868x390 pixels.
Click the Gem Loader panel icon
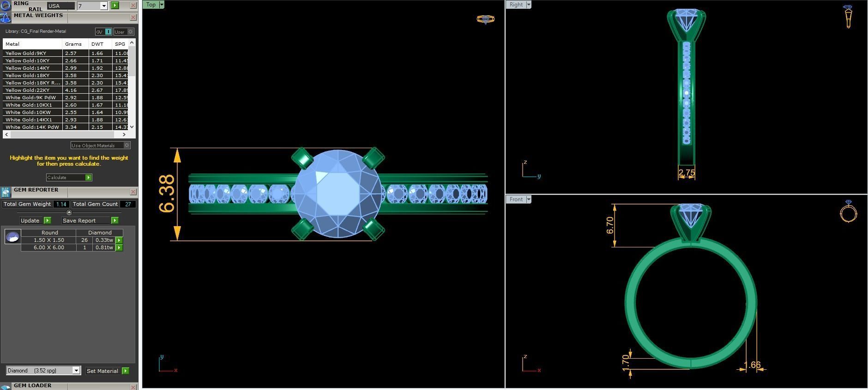pos(6,386)
